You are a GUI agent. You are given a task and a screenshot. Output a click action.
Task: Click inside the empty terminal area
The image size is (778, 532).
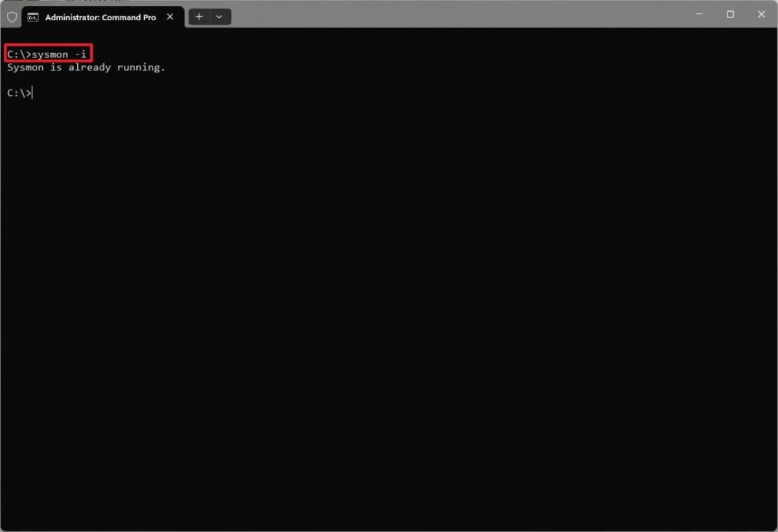coord(389,292)
